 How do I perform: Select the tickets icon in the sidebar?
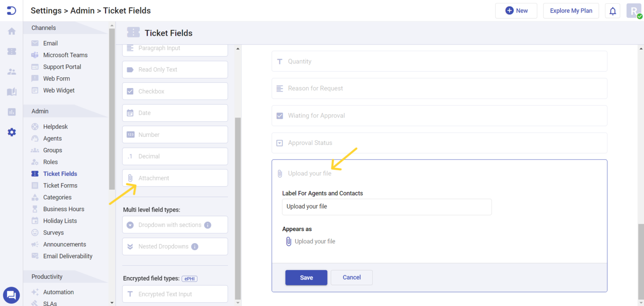point(11,51)
